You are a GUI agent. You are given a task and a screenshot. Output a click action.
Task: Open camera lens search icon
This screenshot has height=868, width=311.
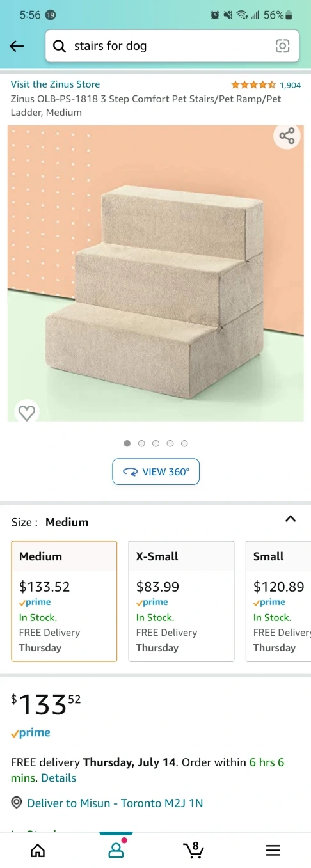coord(282,46)
